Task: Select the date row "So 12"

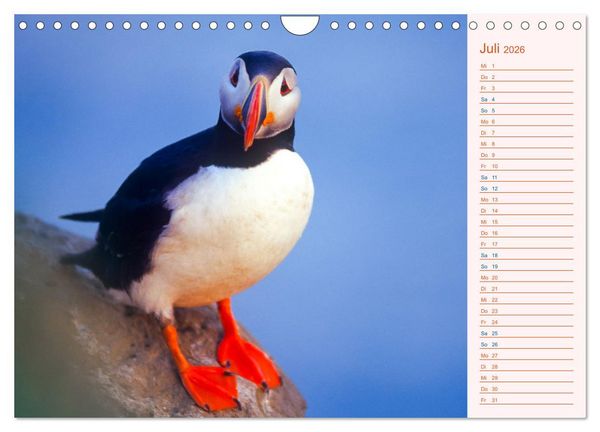Action: (x=527, y=188)
